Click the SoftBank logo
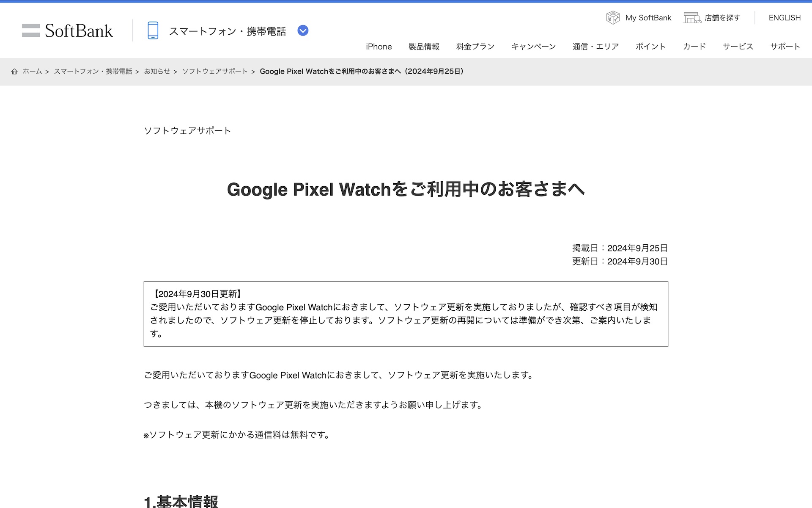 click(x=68, y=30)
